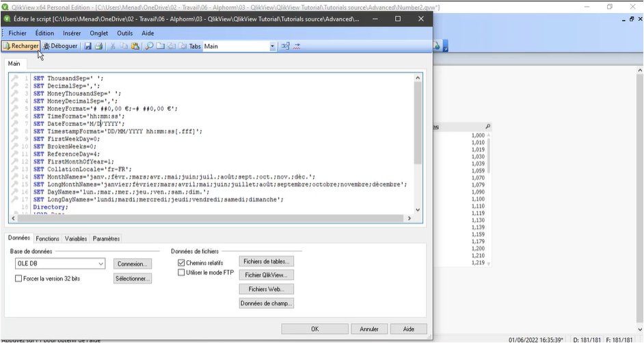This screenshot has height=343, width=644.
Task: Enable Utiliser le mode FTP checkbox
Action: (181, 272)
